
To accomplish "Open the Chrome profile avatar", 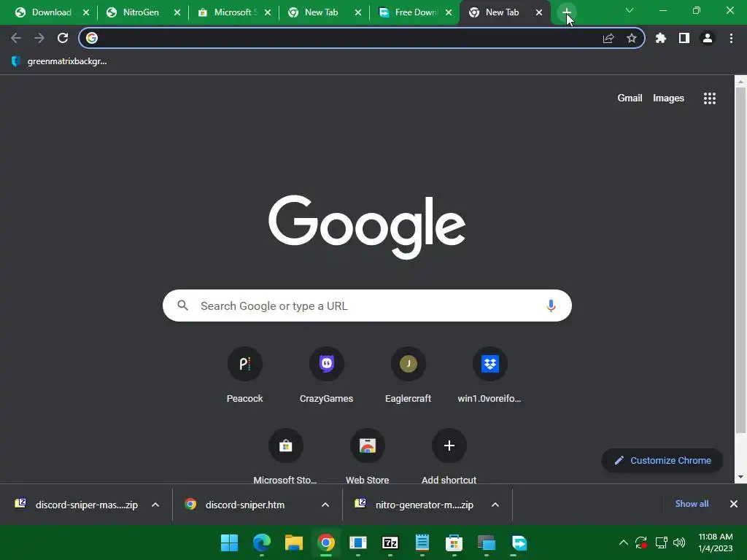I will (x=708, y=38).
